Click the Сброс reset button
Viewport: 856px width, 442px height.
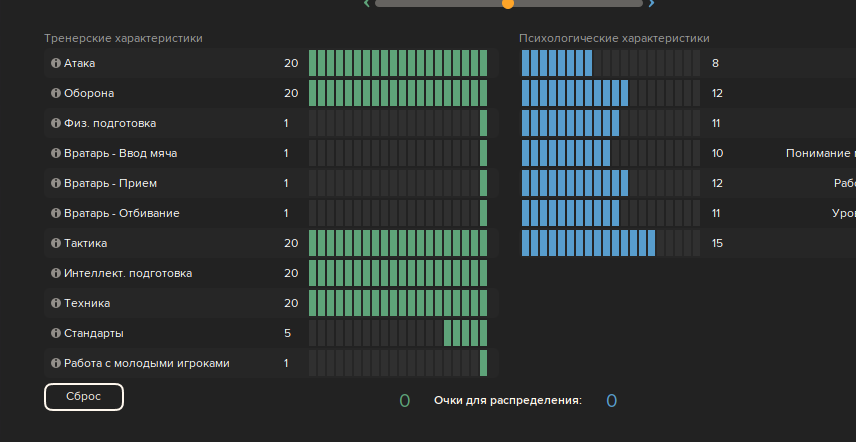[x=84, y=397]
